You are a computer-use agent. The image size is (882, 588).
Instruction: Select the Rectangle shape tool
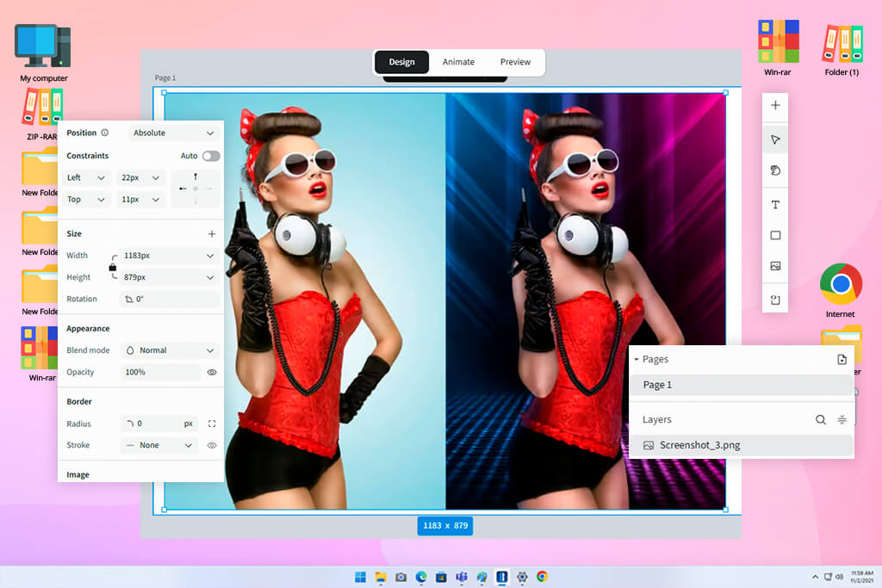point(775,235)
